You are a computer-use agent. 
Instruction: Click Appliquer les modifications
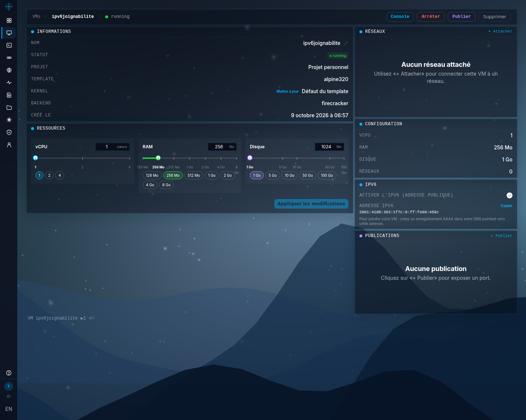311,204
